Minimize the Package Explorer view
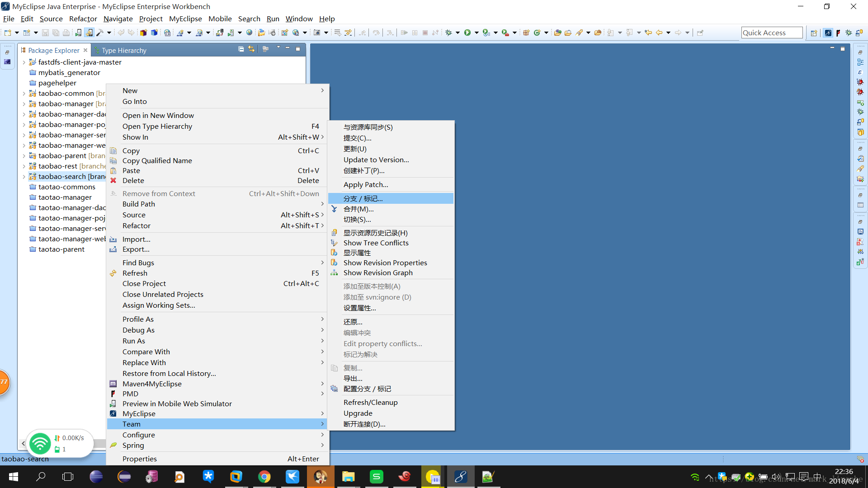Viewport: 868px width, 488px height. click(288, 48)
